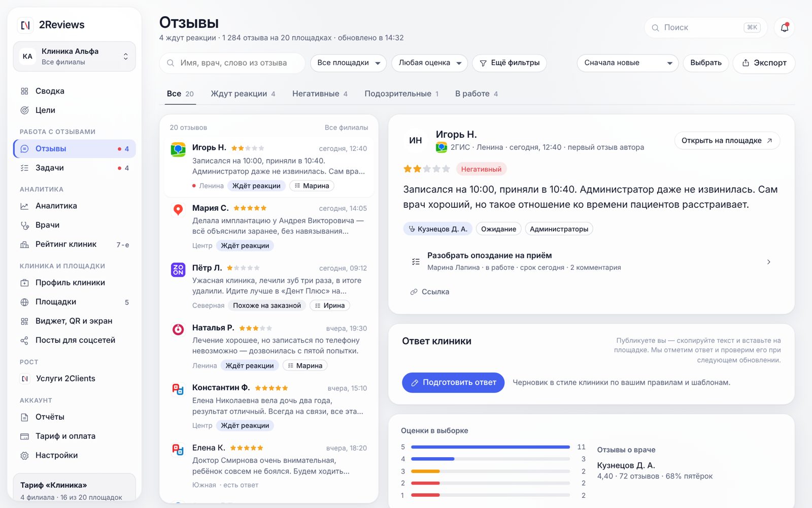Open Виджет, QR и экран icon
This screenshot has height=508, width=812.
point(24,321)
